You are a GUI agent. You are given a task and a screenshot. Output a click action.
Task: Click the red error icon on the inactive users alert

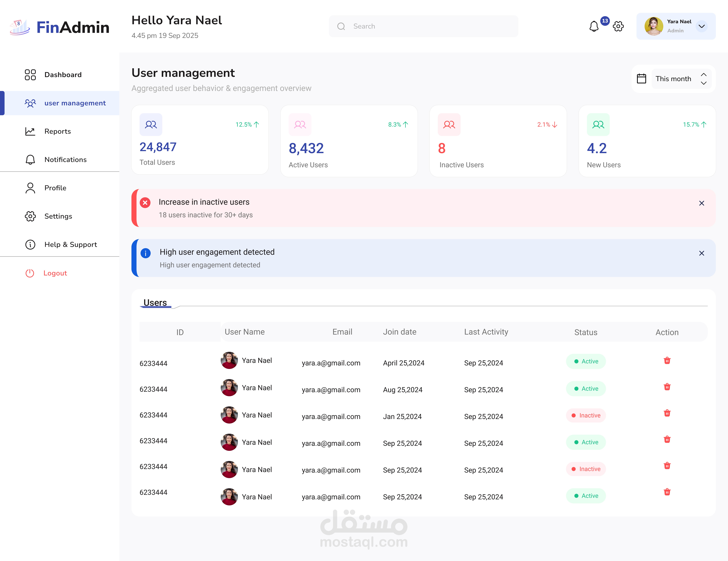pos(145,203)
